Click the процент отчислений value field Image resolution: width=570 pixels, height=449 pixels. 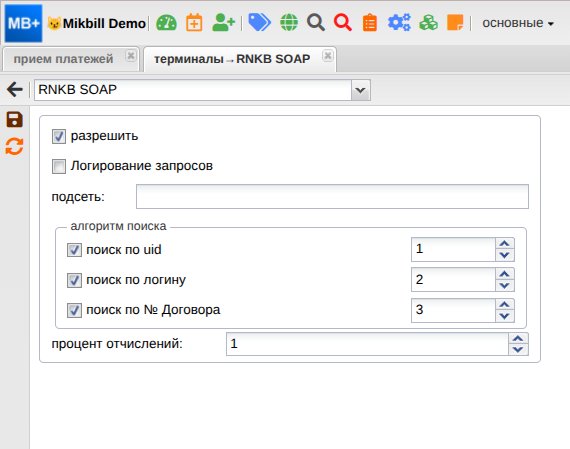[367, 344]
